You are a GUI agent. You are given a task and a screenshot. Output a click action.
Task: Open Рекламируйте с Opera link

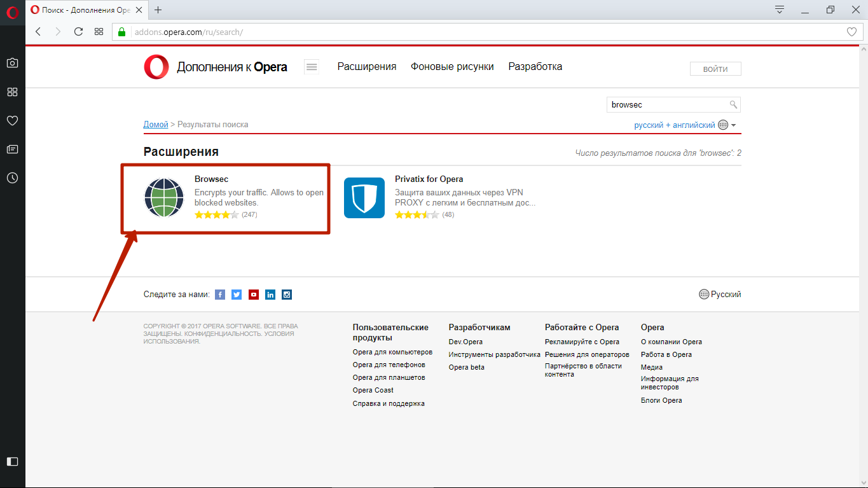click(x=582, y=342)
